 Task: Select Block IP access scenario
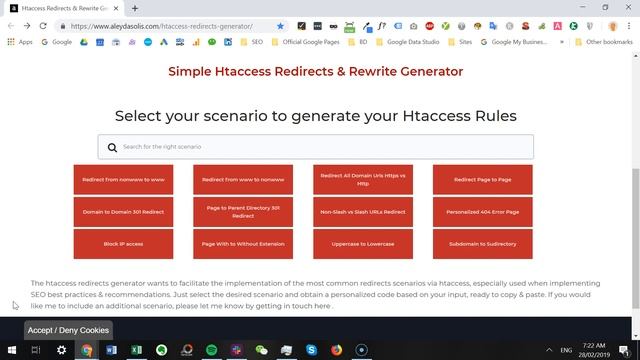[123, 244]
